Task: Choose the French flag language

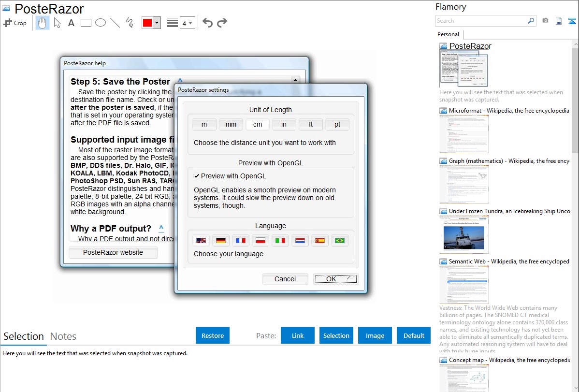Action: tap(240, 241)
